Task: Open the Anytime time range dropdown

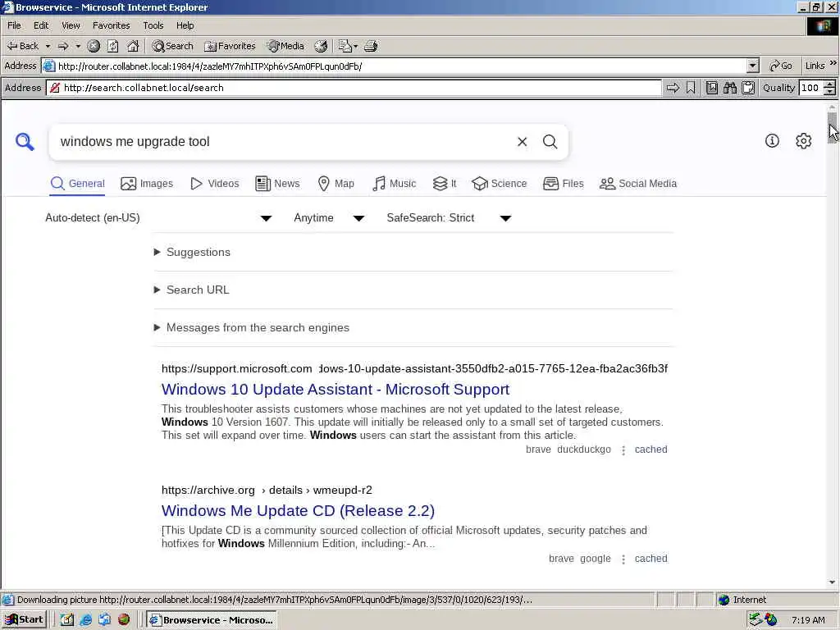Action: [x=329, y=218]
